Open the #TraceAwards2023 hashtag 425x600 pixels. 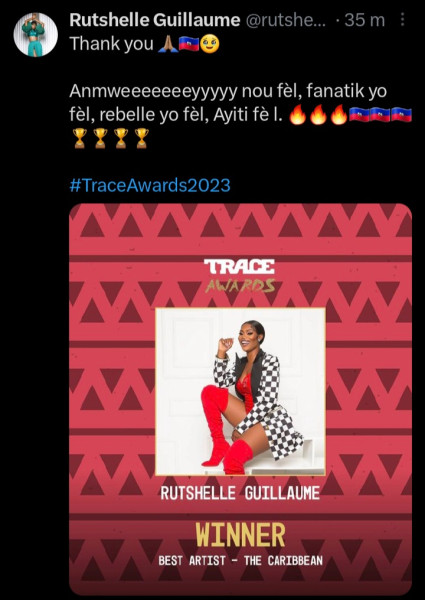[150, 185]
